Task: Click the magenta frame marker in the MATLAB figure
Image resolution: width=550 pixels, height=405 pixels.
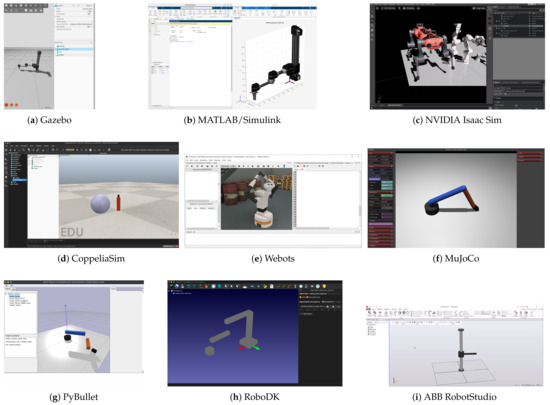Action: tap(289, 81)
